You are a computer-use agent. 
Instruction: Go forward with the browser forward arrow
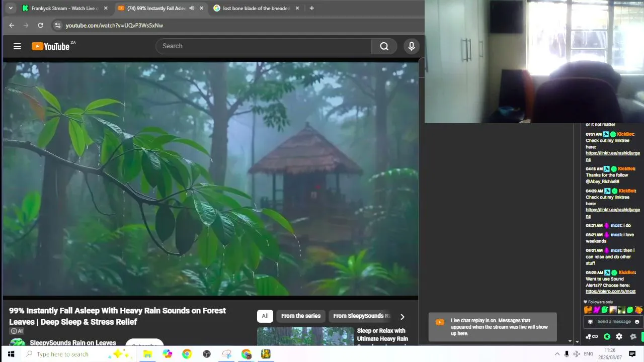(26, 25)
